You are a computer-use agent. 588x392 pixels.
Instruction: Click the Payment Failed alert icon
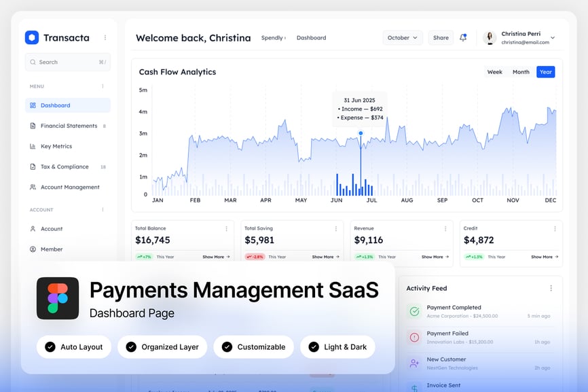pyautogui.click(x=414, y=337)
